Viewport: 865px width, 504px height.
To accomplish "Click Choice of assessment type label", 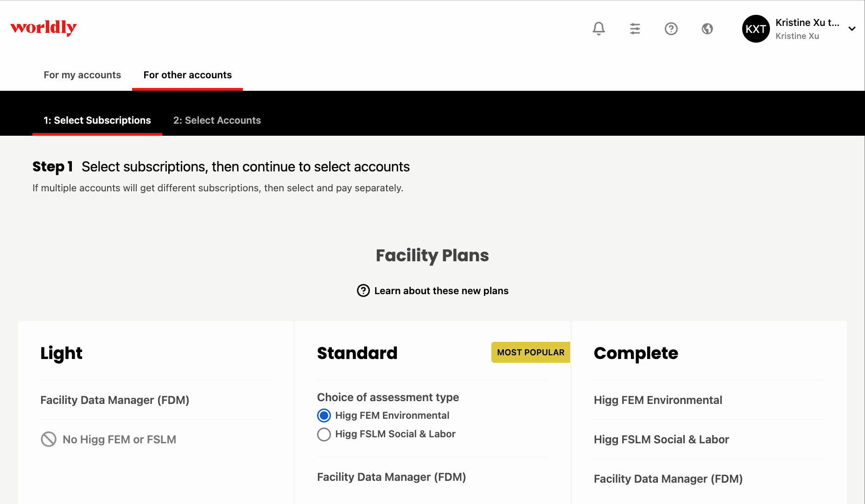I will 388,397.
